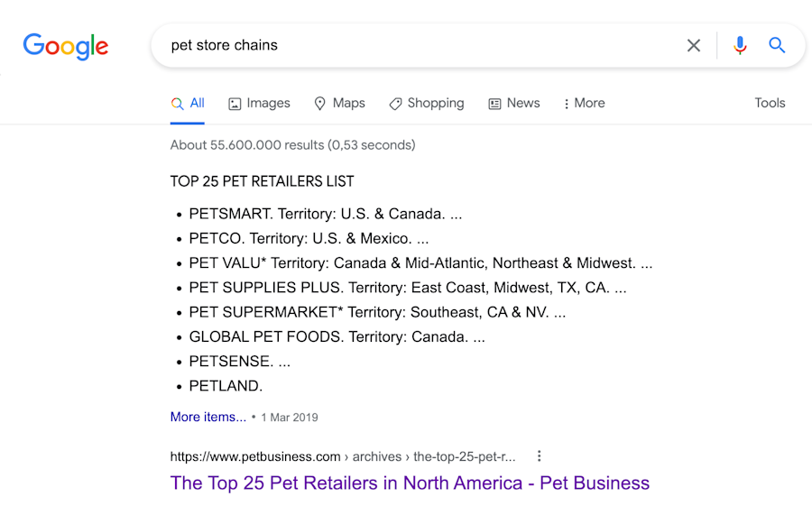812x506 pixels.
Task: Click the News tab icon
Action: tap(494, 104)
